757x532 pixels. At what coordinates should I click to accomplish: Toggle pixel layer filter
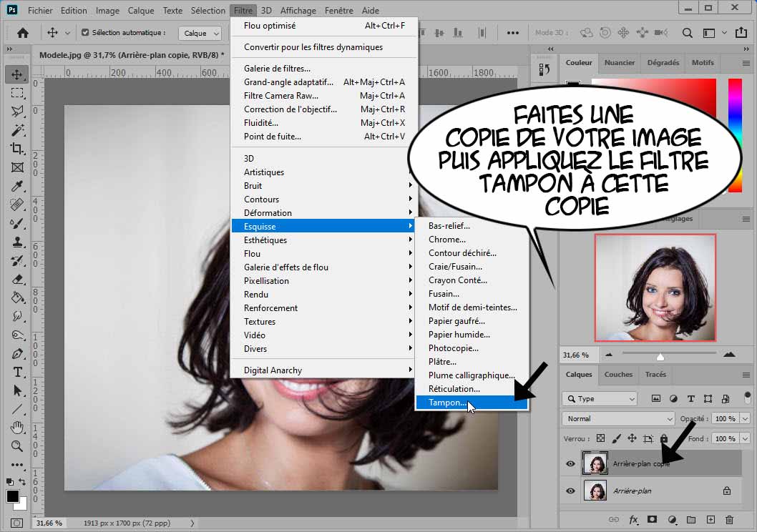656,398
